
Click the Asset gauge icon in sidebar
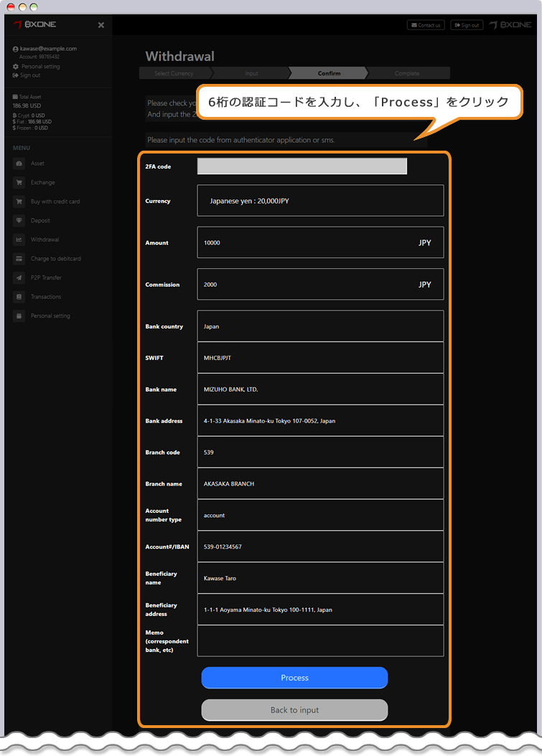click(x=19, y=164)
